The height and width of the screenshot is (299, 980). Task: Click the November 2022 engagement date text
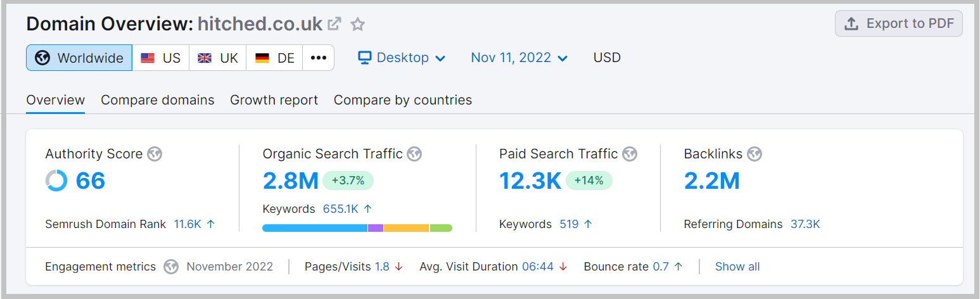coord(230,267)
